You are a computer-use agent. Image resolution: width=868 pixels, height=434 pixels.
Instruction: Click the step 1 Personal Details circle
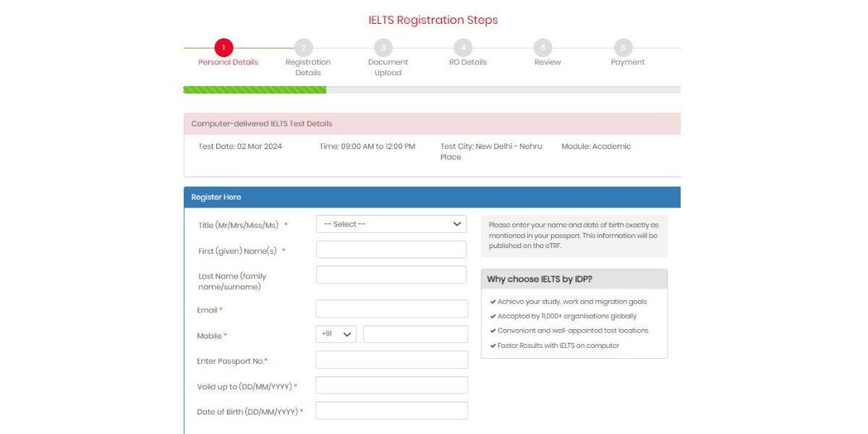coord(223,48)
